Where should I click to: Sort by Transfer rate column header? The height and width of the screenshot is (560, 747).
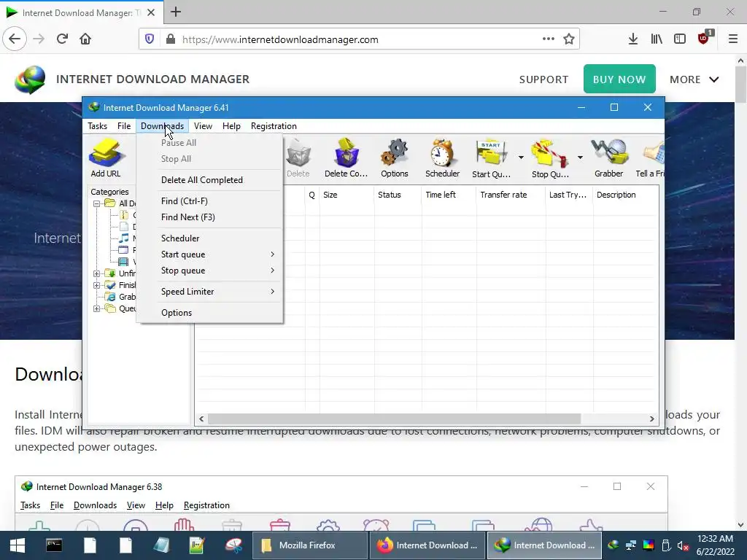coord(510,195)
